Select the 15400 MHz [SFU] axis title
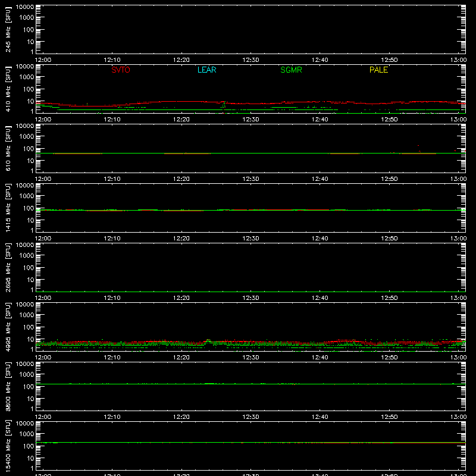Viewport: 476px width, 476px height. (8, 446)
